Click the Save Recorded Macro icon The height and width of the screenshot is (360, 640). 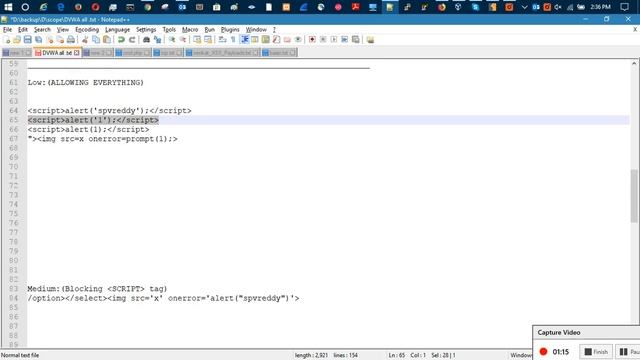click(356, 40)
